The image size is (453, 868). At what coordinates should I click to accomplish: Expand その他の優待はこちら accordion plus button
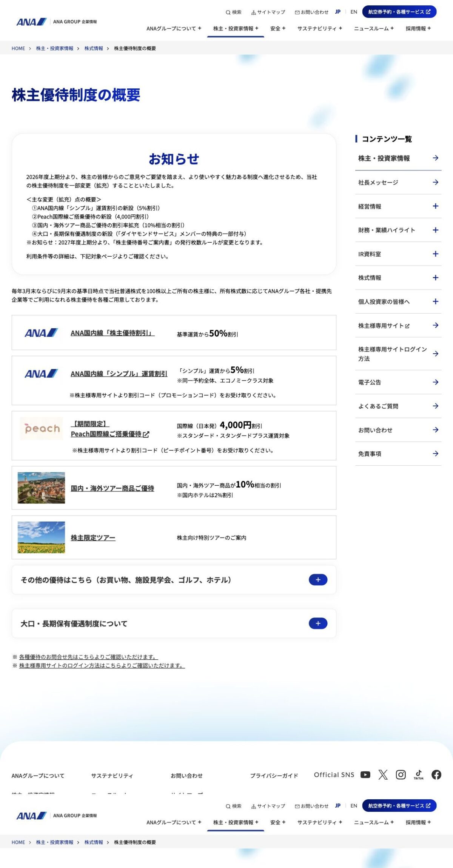tap(318, 580)
